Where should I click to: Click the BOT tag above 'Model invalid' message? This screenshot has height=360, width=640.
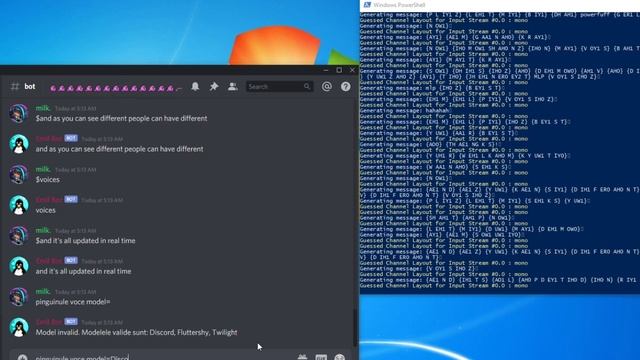pyautogui.click(x=71, y=322)
